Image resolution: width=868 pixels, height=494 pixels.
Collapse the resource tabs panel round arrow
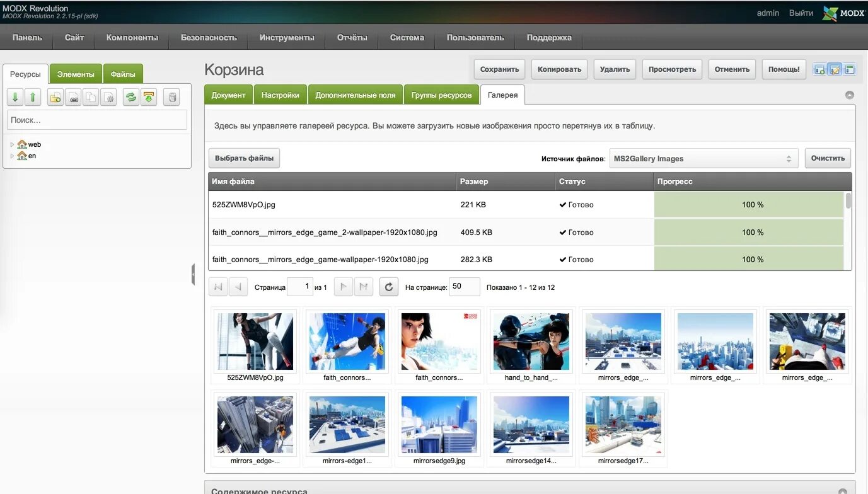[x=850, y=95]
